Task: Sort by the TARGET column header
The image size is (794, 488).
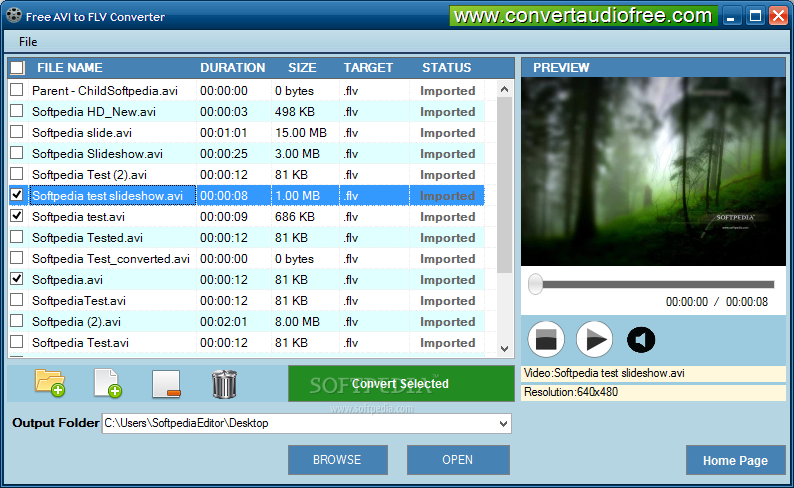Action: pyautogui.click(x=368, y=68)
